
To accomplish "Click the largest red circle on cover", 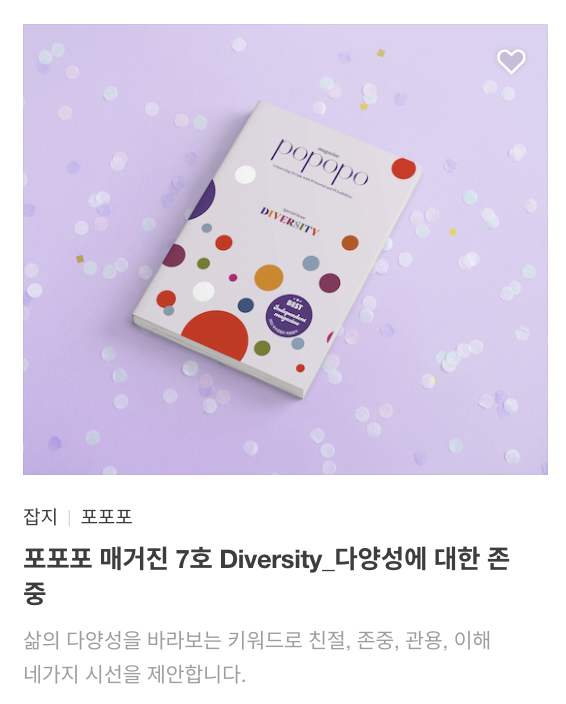I will [x=215, y=335].
